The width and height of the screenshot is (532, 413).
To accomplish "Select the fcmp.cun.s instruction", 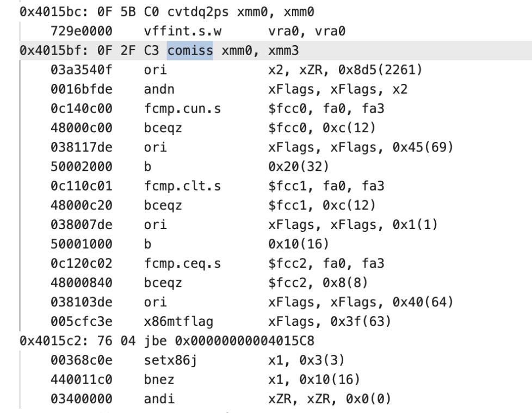I will click(218, 109).
